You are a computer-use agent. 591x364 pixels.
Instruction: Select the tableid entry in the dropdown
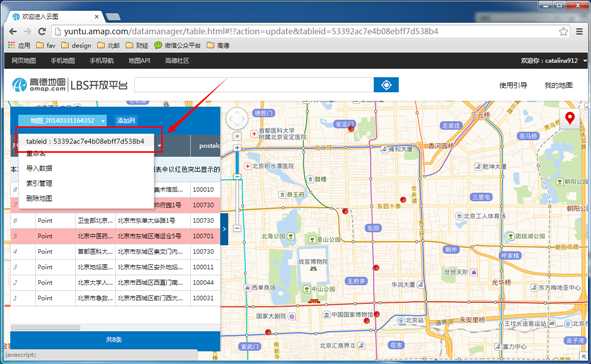pyautogui.click(x=85, y=141)
